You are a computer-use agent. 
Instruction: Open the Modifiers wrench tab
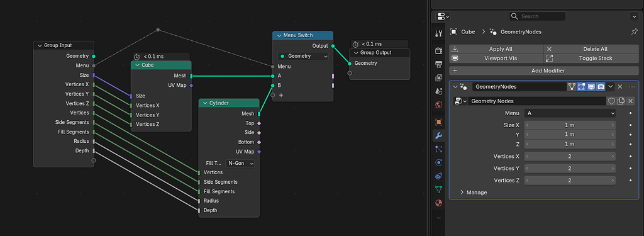click(x=438, y=136)
